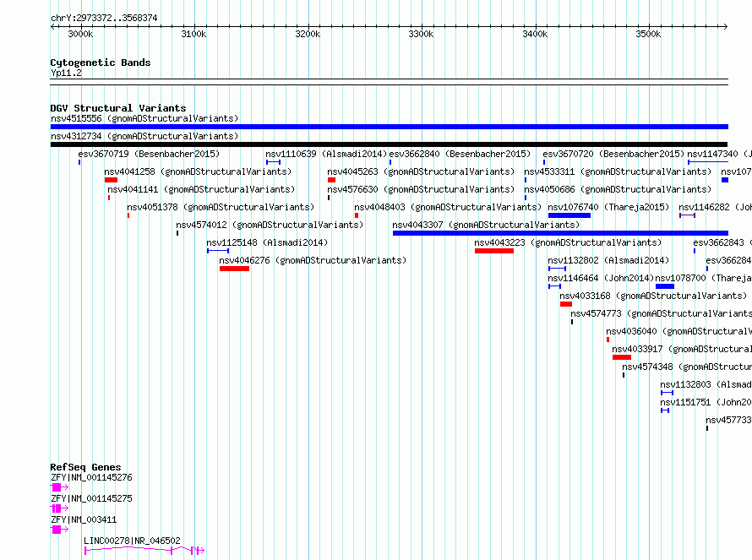Open ZFY|NM_003411 gene label

point(84,519)
